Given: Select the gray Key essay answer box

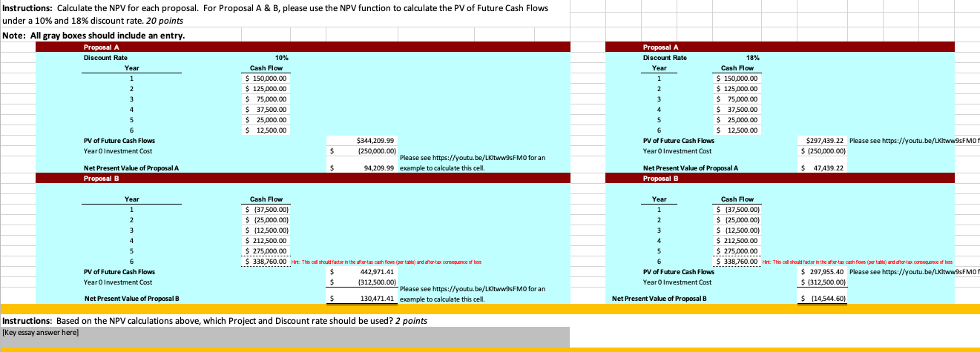Looking at the screenshot, I should coord(286,337).
